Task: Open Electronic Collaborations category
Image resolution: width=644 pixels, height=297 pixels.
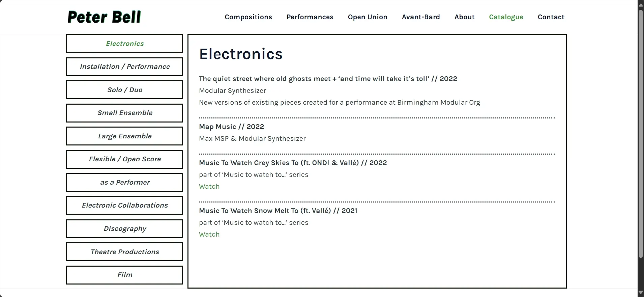Action: (124, 205)
